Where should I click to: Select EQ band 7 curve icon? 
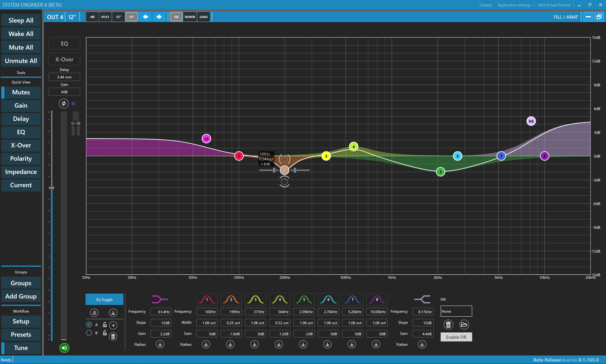tap(353, 299)
